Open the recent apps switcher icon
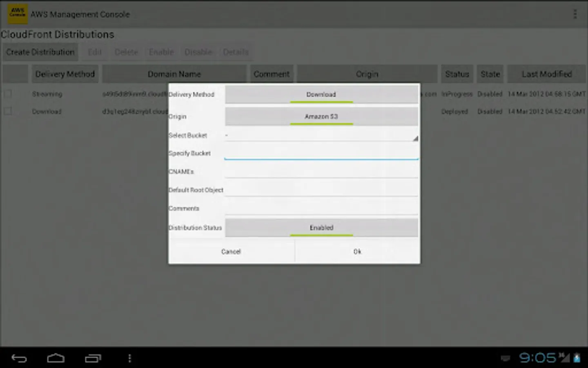This screenshot has height=368, width=588. point(93,358)
